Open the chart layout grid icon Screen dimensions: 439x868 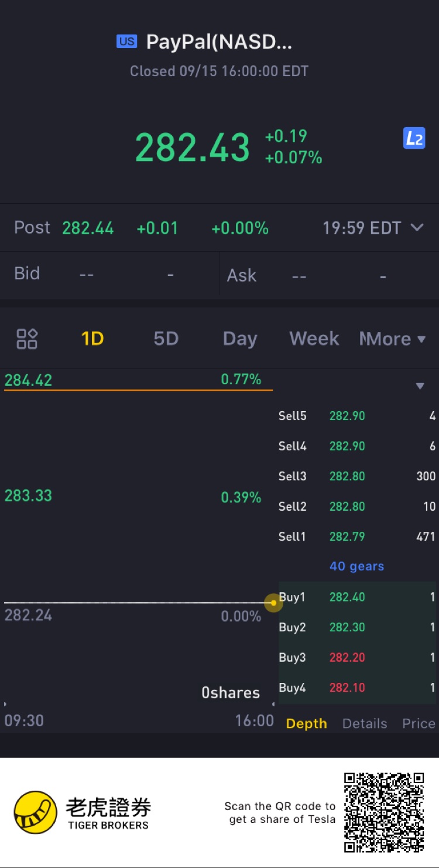(x=27, y=339)
